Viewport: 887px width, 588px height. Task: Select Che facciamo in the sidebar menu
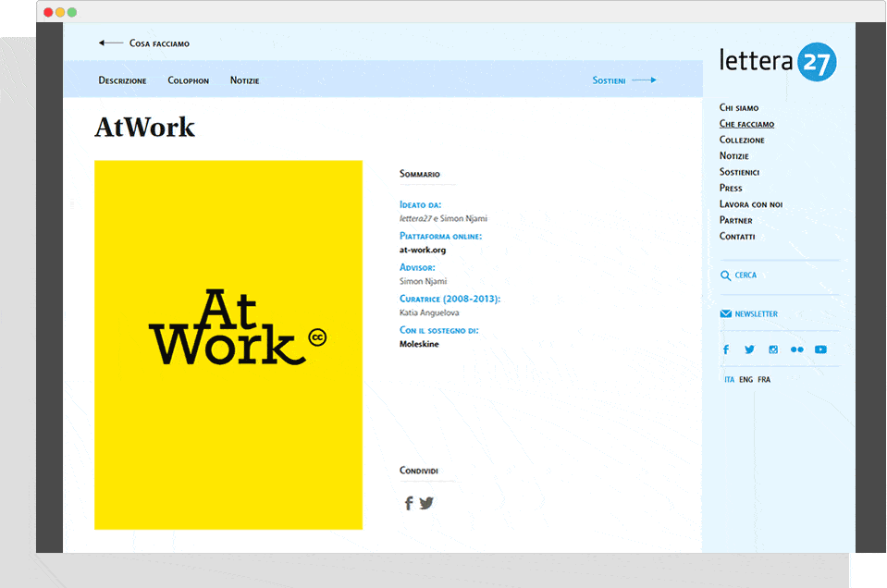click(x=746, y=124)
